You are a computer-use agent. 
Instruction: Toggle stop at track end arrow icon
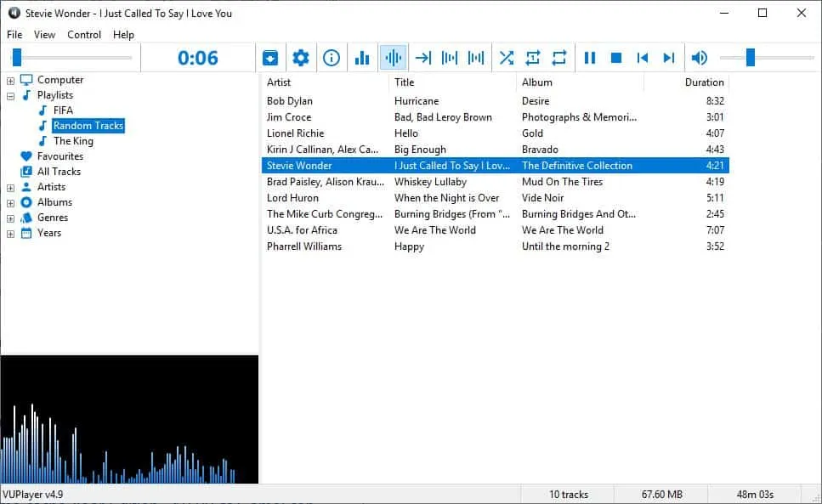pyautogui.click(x=423, y=58)
